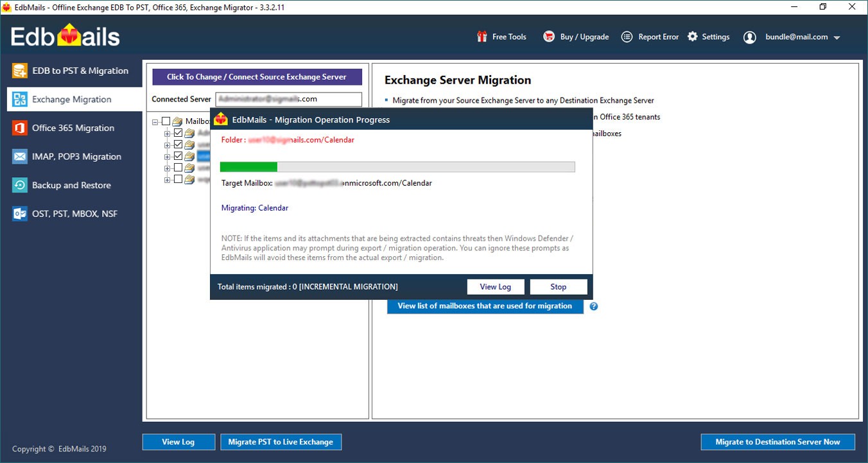This screenshot has width=868, height=463.
Task: Click the bottom View Log button
Action: (178, 442)
